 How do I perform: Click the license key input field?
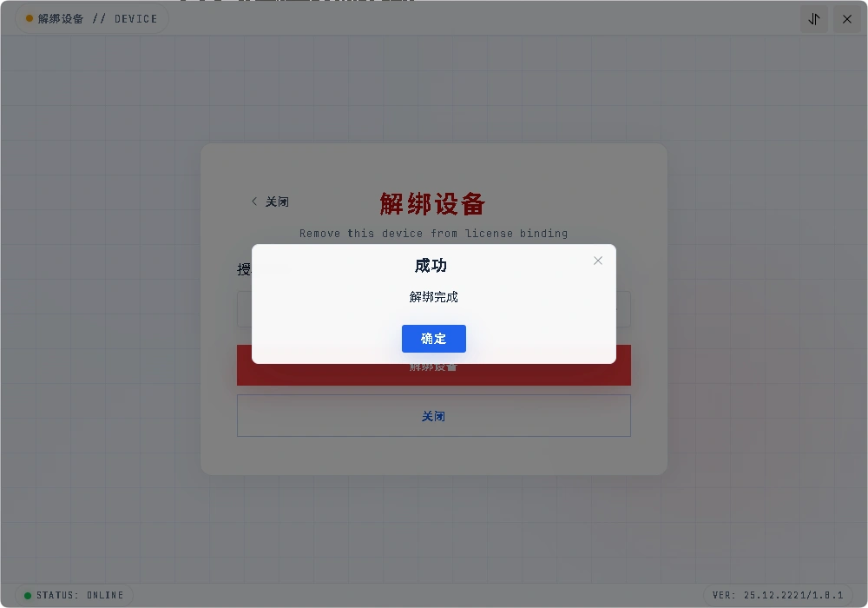click(x=434, y=309)
